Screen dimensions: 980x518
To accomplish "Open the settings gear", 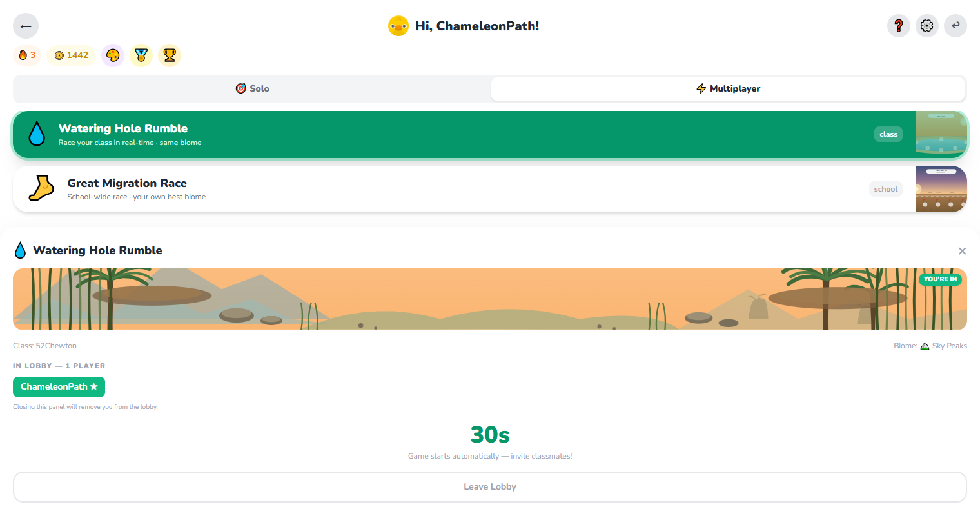I will coord(926,26).
